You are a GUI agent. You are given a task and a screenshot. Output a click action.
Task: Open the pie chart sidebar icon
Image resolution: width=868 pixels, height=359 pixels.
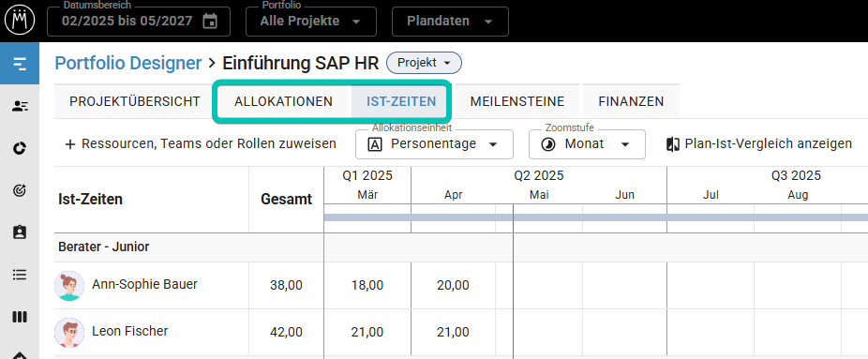[20, 148]
